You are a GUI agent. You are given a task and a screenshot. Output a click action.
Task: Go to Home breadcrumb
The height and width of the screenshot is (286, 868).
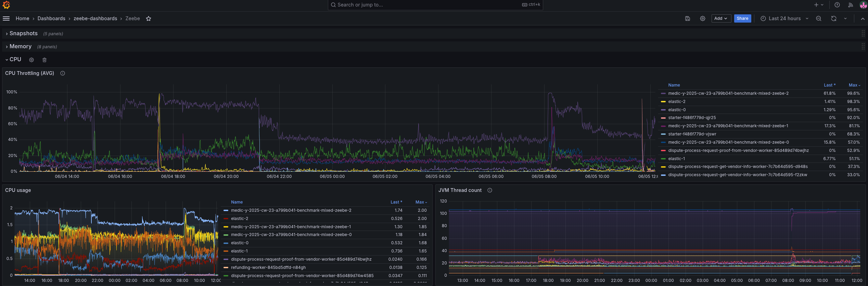[23, 18]
